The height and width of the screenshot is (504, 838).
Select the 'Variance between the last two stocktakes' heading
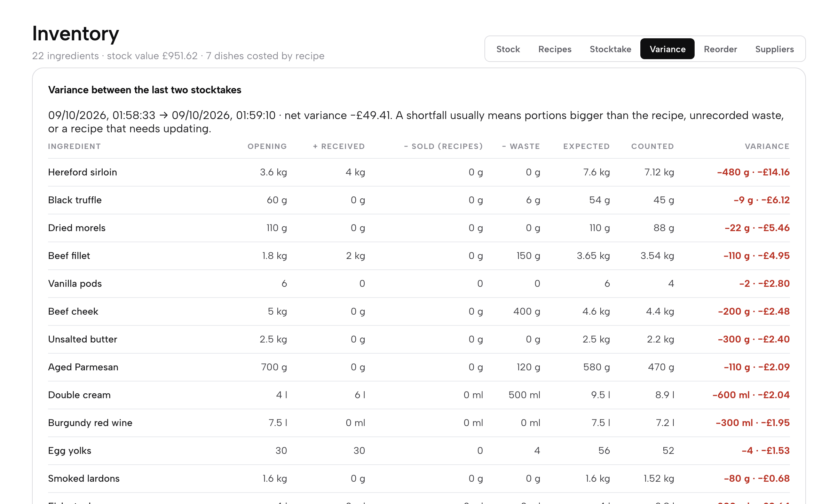coord(144,90)
